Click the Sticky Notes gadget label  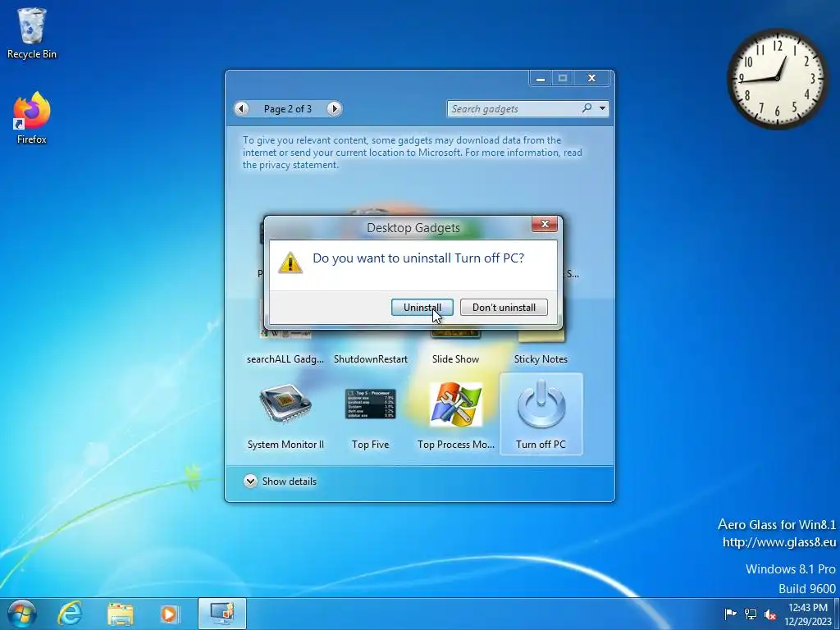[541, 359]
